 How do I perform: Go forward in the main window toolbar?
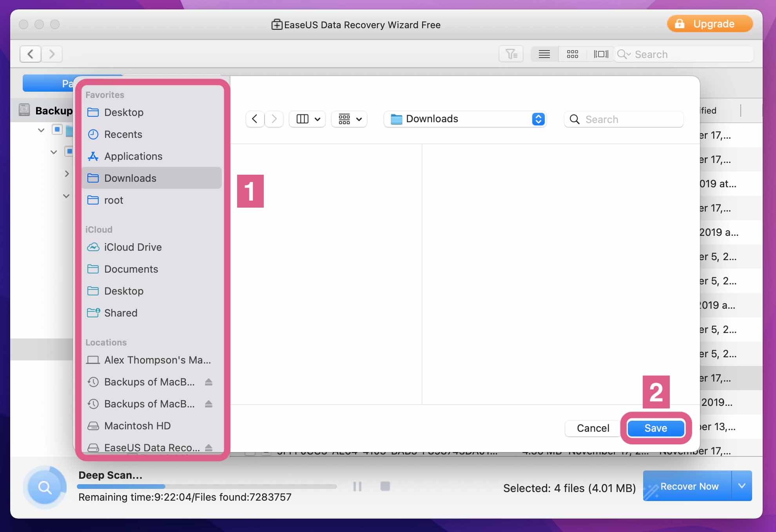pos(52,54)
